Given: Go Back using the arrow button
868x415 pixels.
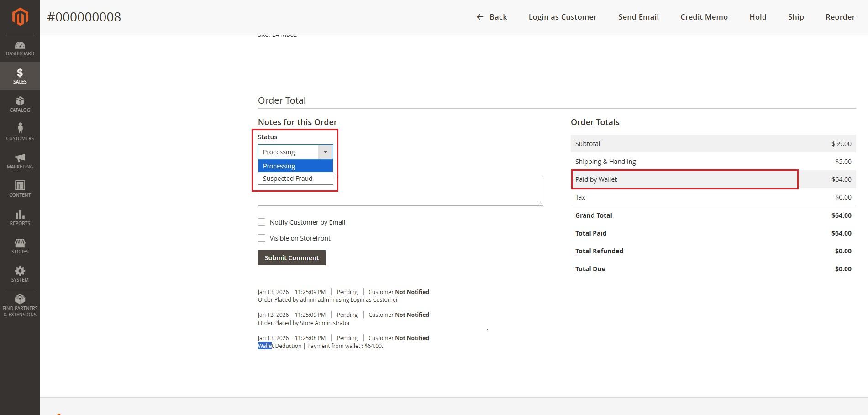Looking at the screenshot, I should (492, 17).
